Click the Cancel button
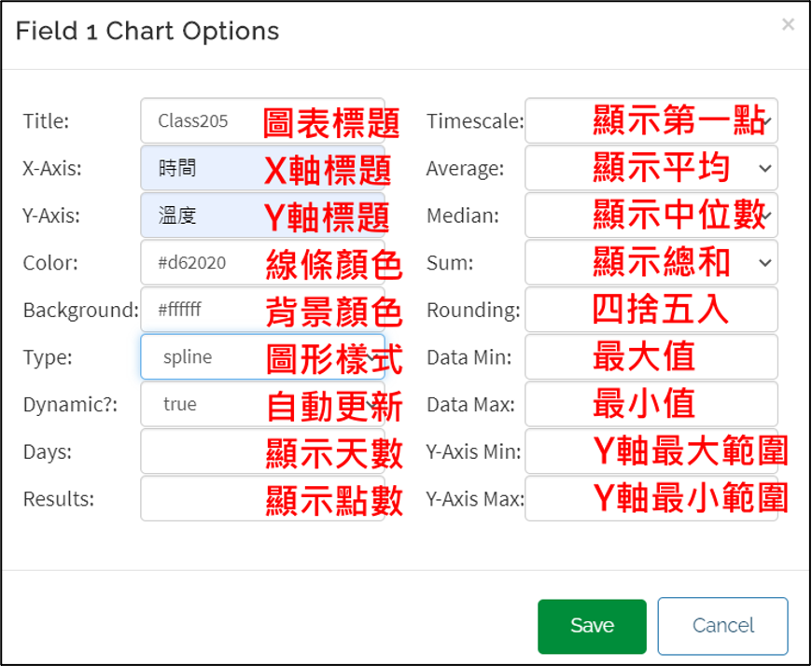Image resolution: width=812 pixels, height=666 pixels. click(x=723, y=626)
